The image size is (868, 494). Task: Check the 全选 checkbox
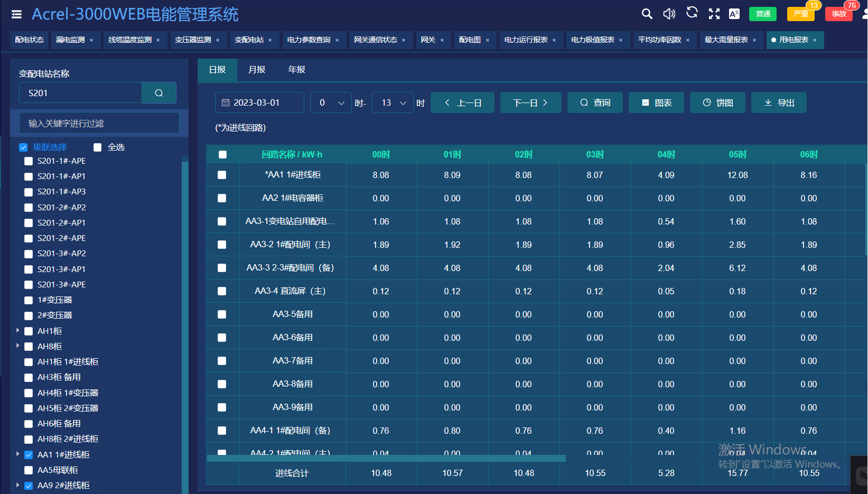click(x=97, y=147)
